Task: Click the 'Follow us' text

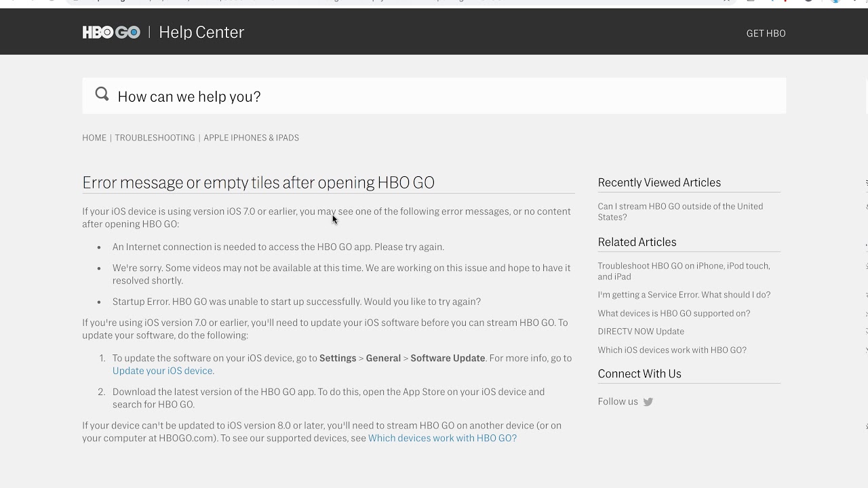Action: click(x=618, y=402)
